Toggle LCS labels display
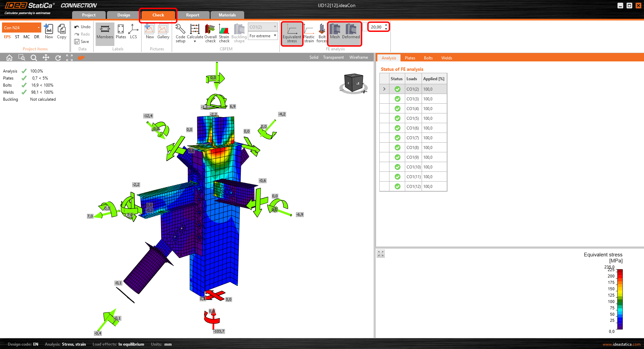Viewport: 644px width, 349px height. (x=133, y=32)
